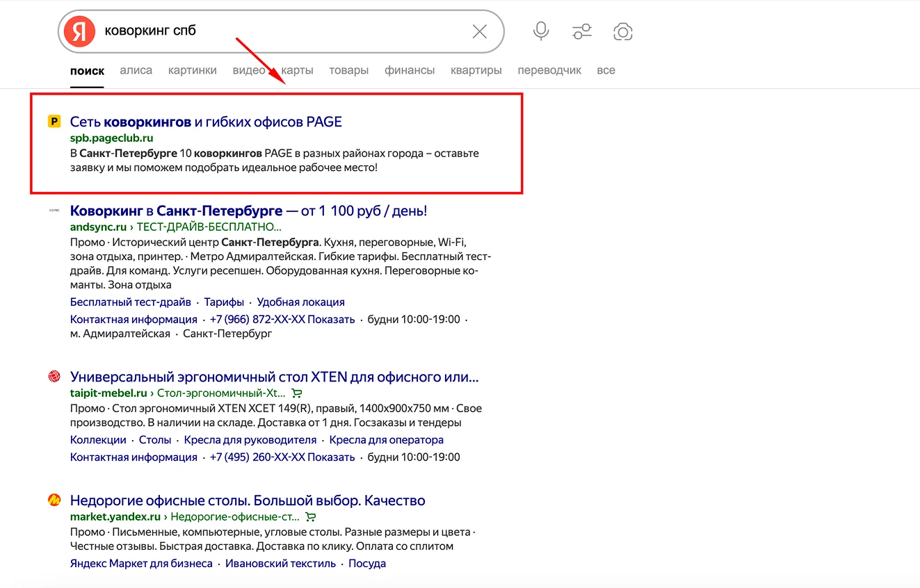Open spb.pageclub.ru URL link
This screenshot has width=920, height=588.
[112, 138]
